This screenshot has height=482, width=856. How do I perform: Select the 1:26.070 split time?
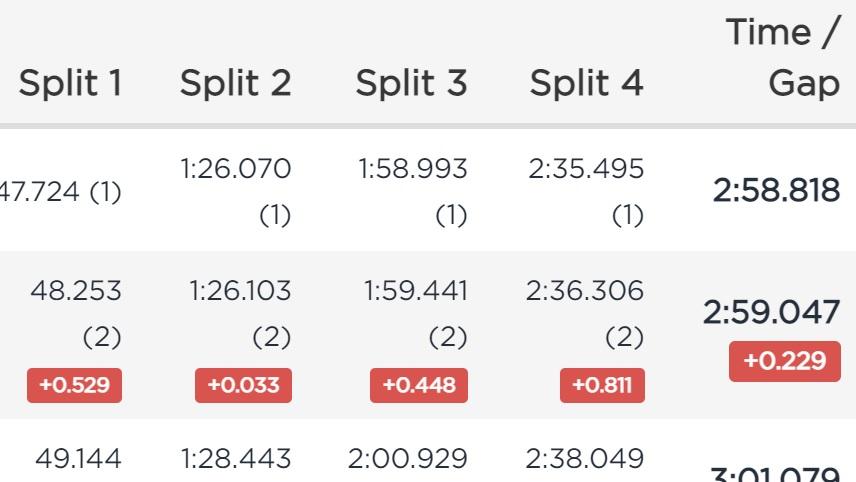click(x=236, y=169)
